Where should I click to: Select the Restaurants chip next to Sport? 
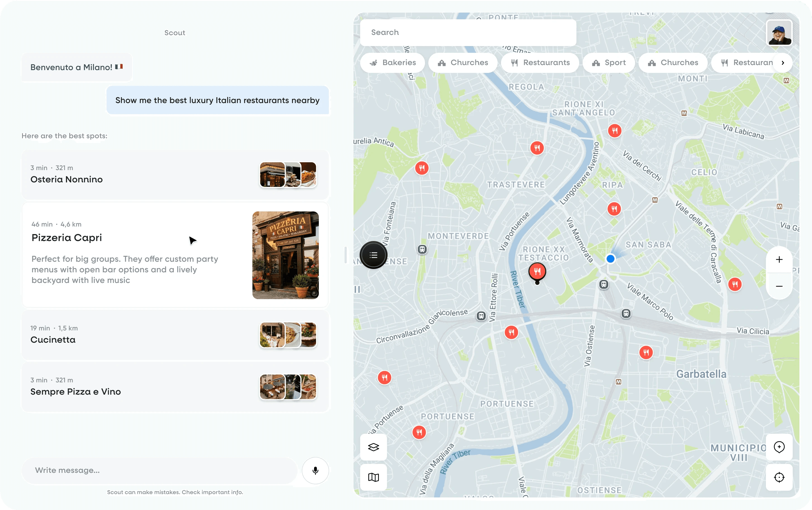coord(540,62)
